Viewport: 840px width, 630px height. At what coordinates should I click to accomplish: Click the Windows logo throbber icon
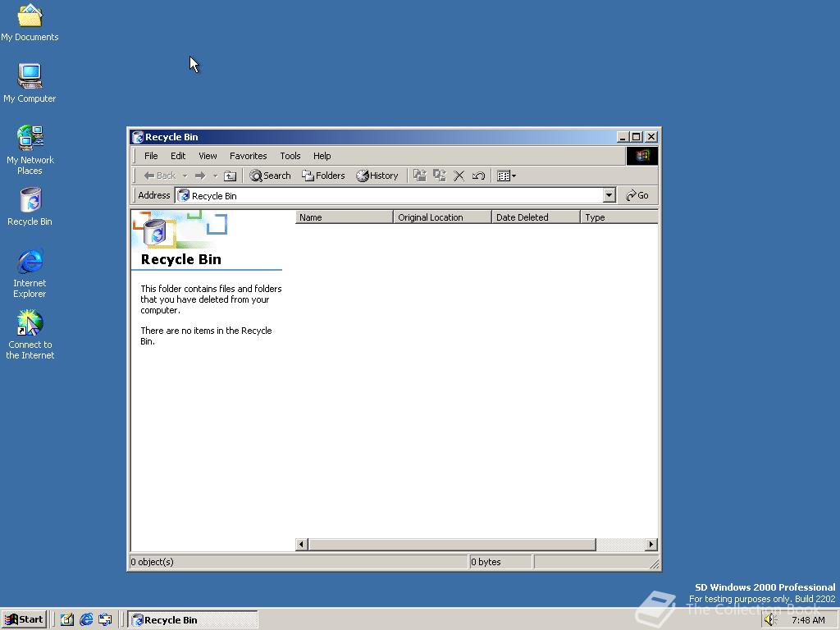point(642,156)
